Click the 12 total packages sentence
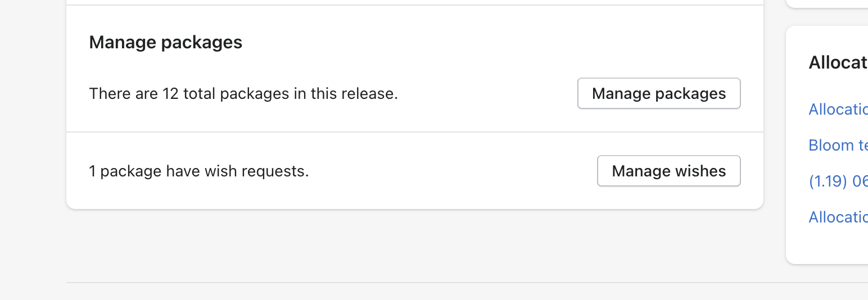868x300 pixels. tap(243, 93)
